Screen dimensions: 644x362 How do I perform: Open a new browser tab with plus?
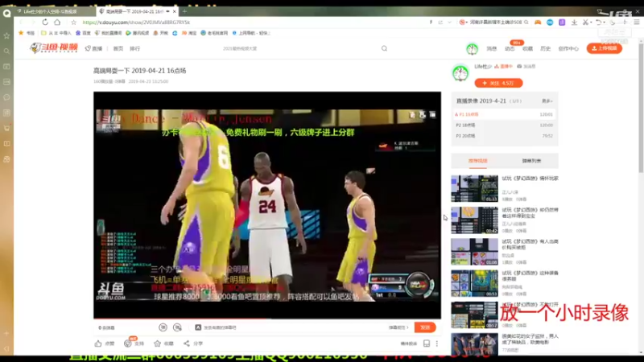[x=185, y=11]
